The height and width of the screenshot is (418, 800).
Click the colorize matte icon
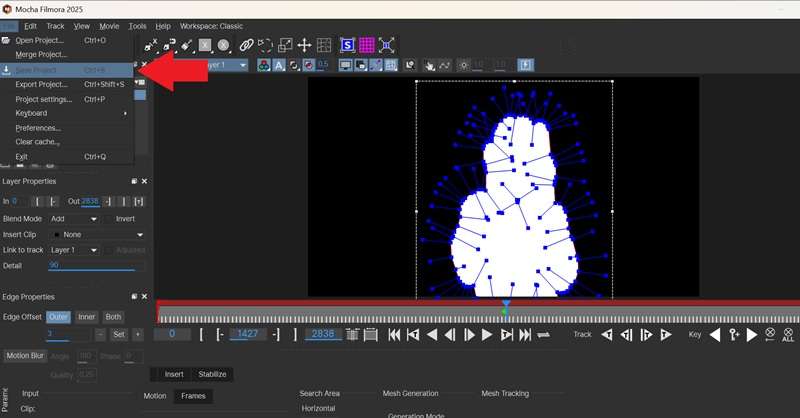[309, 65]
